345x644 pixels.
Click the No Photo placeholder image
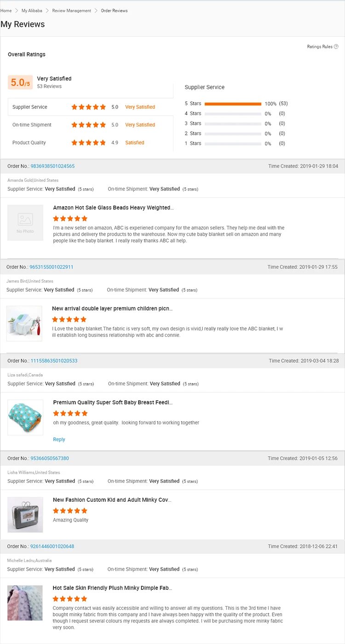(x=25, y=223)
